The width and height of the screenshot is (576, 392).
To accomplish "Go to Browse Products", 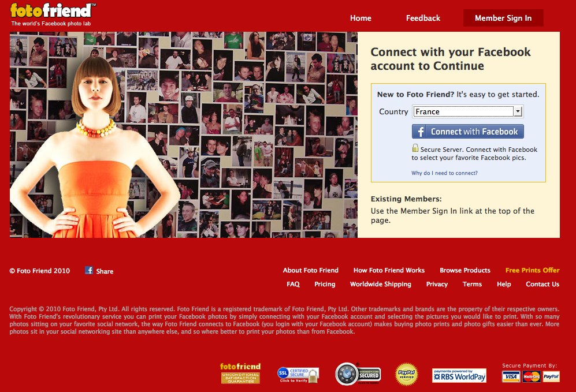I will coord(465,270).
